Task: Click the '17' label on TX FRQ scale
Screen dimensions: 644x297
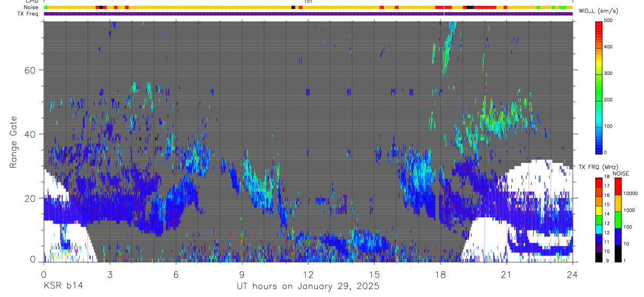Action: [606, 186]
